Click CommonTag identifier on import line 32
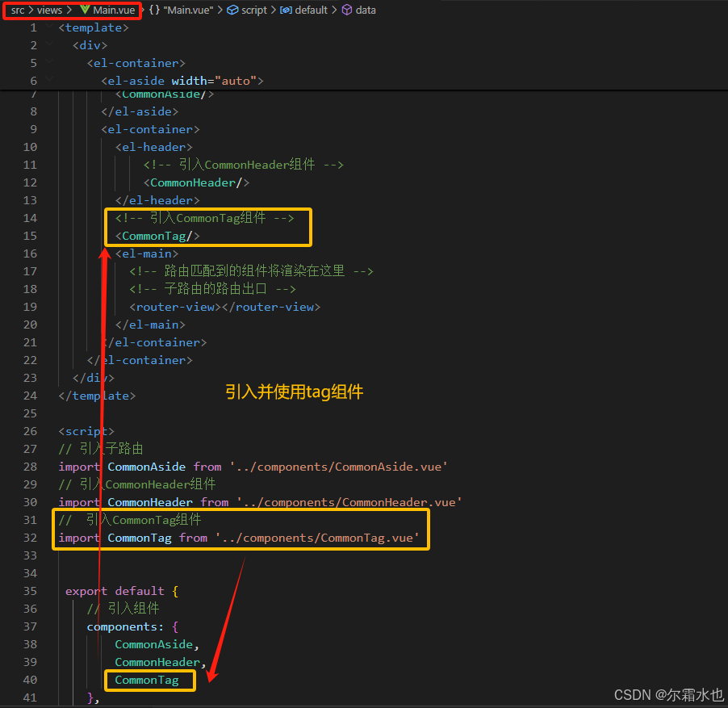Screen dimensions: 728x708 point(140,538)
